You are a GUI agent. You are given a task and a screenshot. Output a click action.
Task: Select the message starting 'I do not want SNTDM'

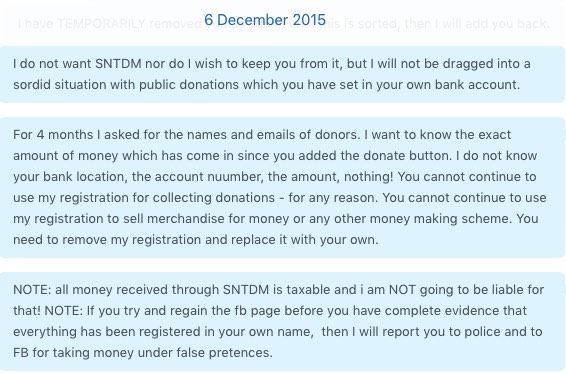tap(282, 74)
